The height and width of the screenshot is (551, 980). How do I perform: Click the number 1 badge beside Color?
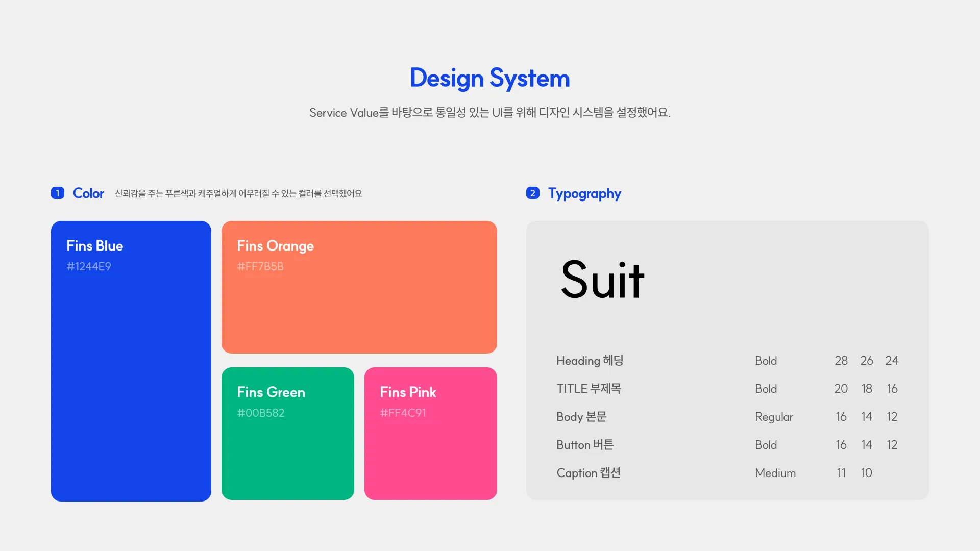click(58, 193)
